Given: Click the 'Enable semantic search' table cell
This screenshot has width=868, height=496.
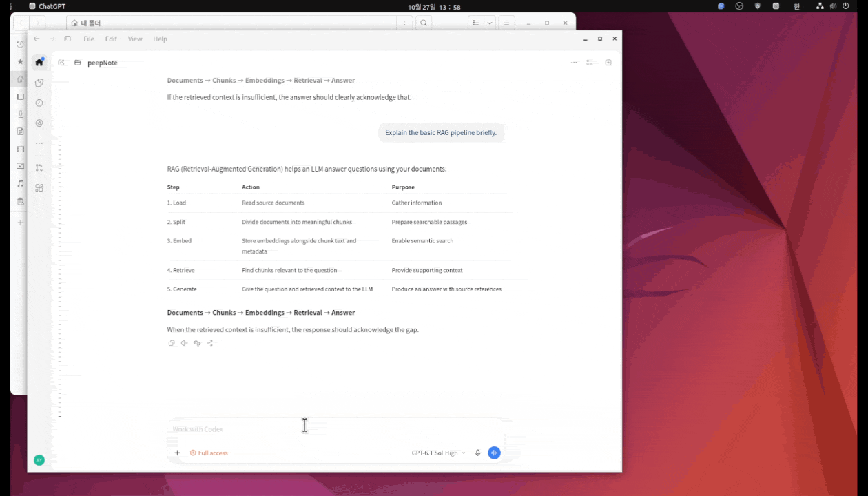Looking at the screenshot, I should (422, 241).
